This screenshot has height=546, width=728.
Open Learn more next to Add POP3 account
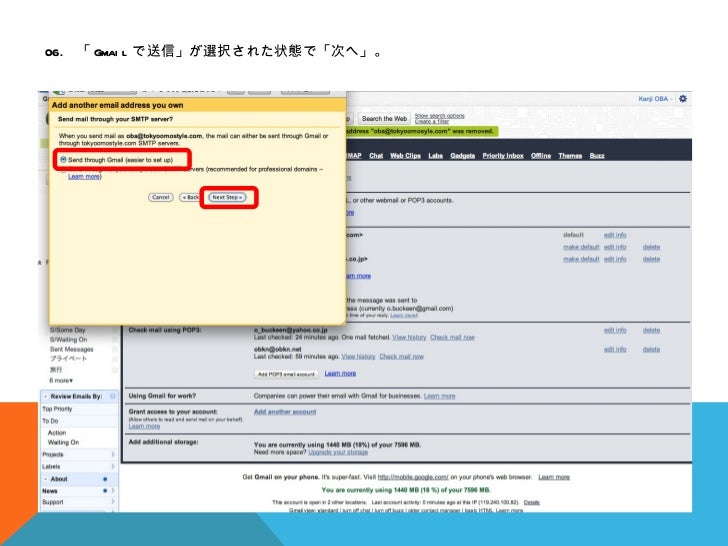tap(340, 373)
